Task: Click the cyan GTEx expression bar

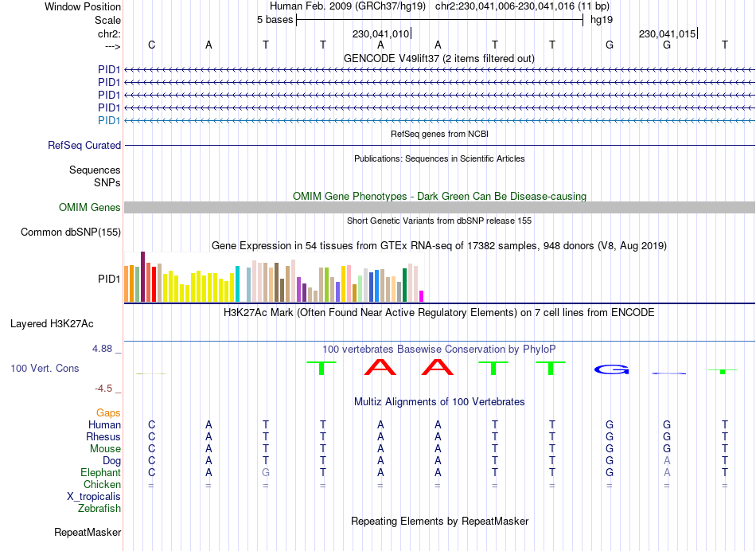Action: [x=237, y=284]
